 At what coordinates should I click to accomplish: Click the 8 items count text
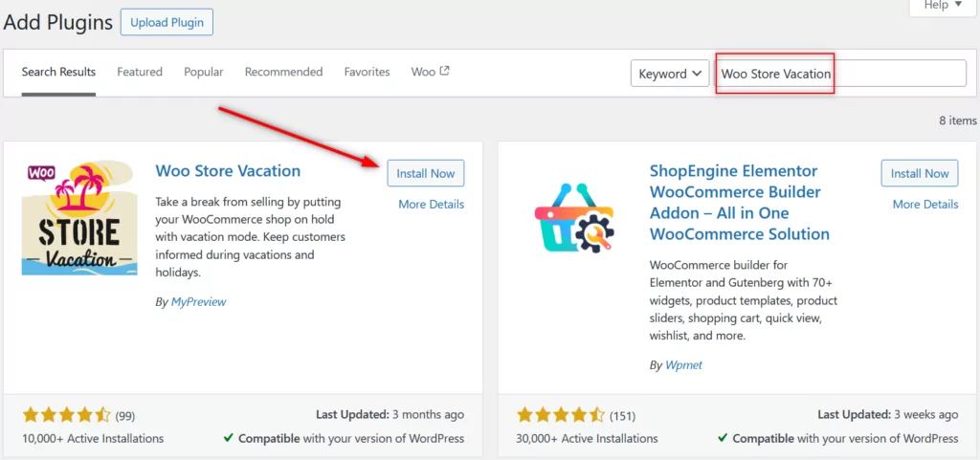957,120
